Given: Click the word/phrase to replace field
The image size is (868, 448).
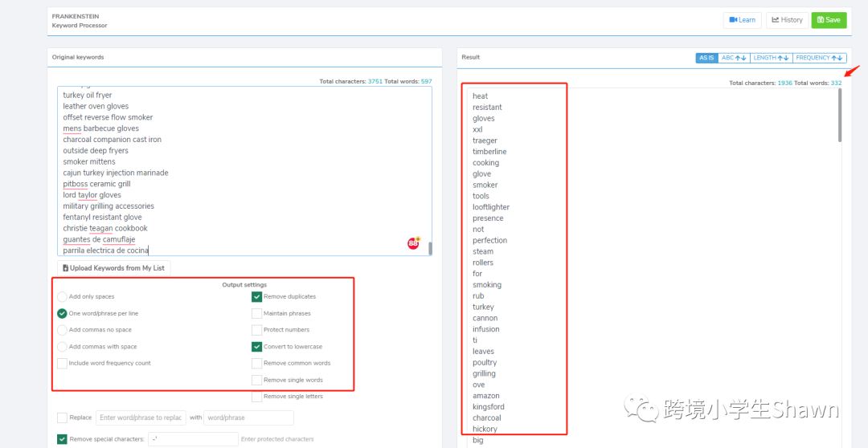Looking at the screenshot, I should click(x=141, y=417).
